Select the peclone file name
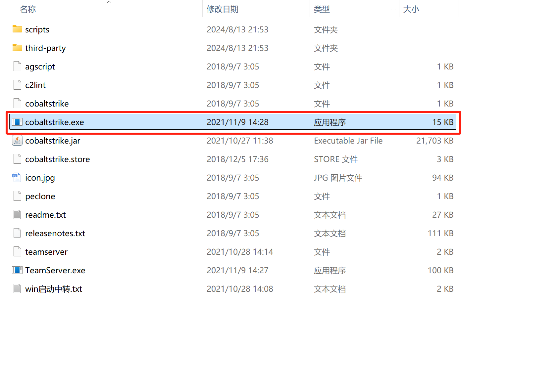The image size is (558, 392). coord(40,196)
